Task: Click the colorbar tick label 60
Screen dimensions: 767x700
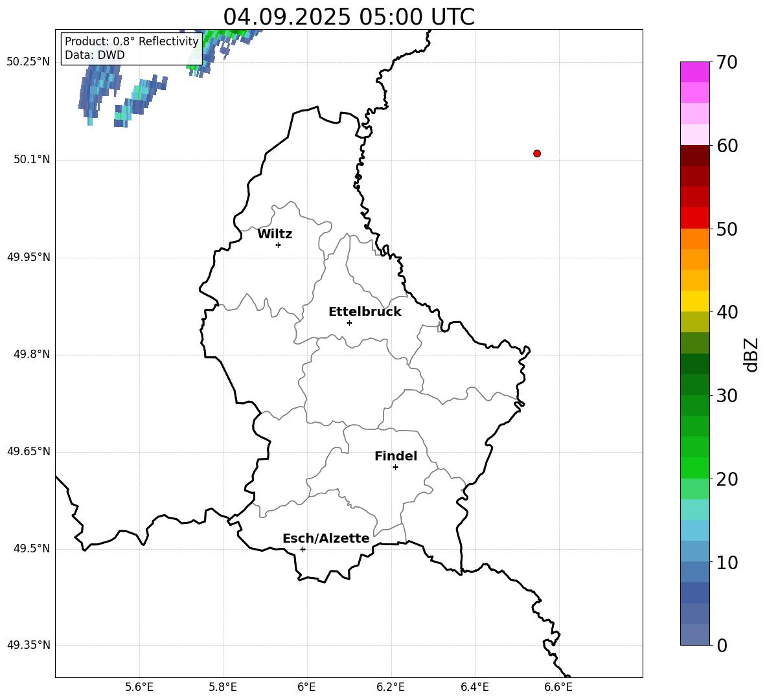Action: tap(727, 146)
